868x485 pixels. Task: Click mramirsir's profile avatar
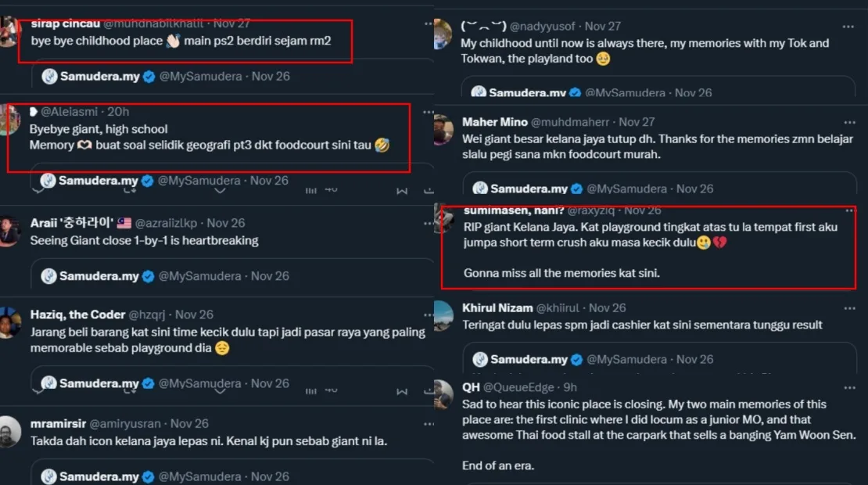[x=9, y=431]
